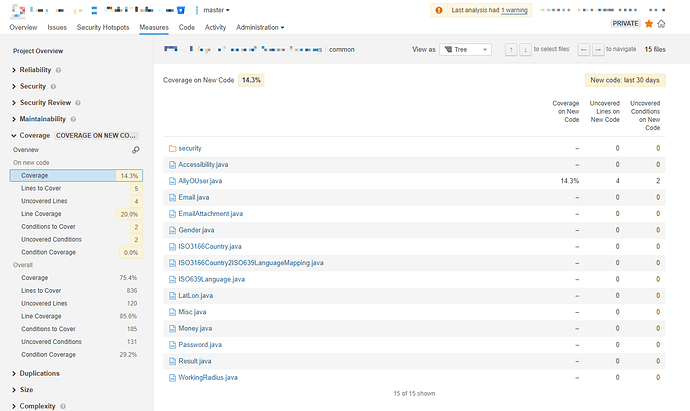Open the Administration menu
The width and height of the screenshot is (690, 411).
(259, 27)
